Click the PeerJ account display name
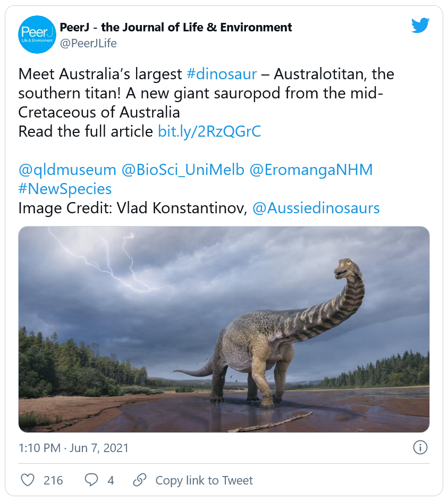 click(176, 27)
